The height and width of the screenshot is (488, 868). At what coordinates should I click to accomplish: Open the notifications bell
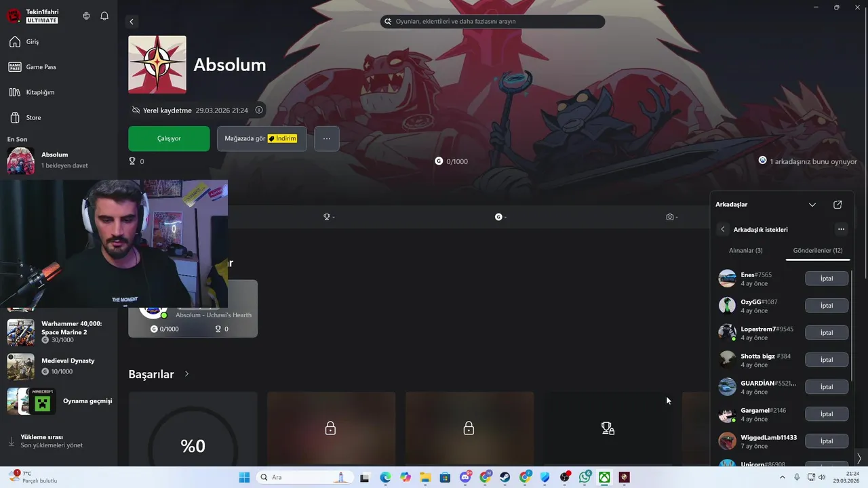[x=104, y=16]
